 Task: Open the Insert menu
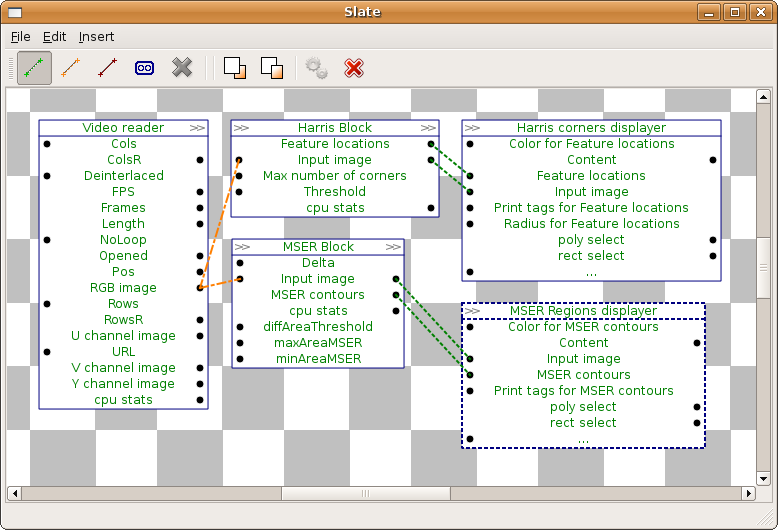[96, 37]
